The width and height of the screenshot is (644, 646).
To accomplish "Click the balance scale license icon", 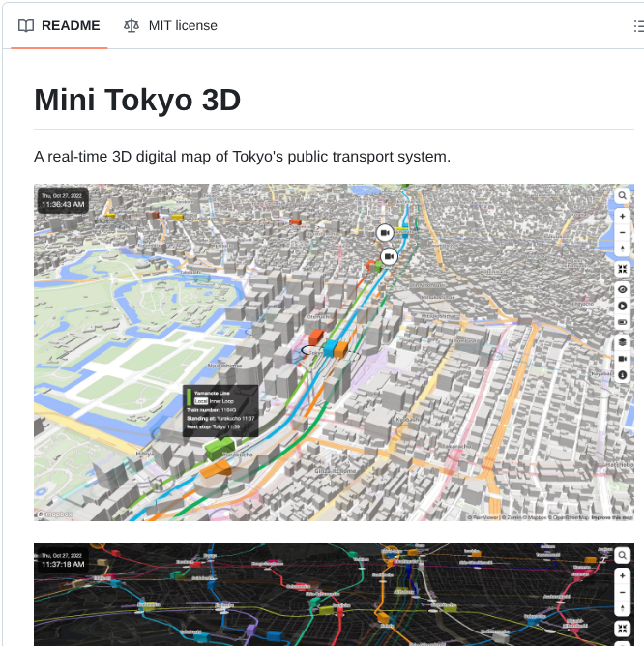I will pyautogui.click(x=132, y=25).
